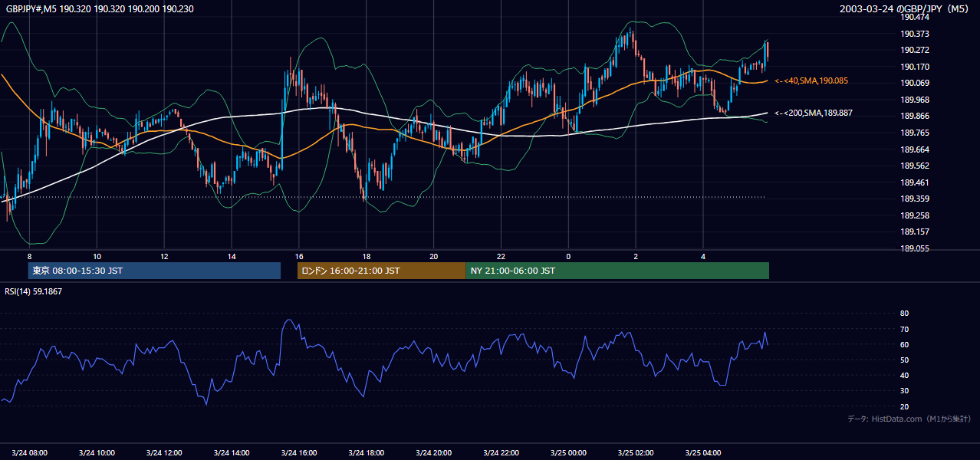Click hour tick 12 under price chart
The image size is (980, 460).
point(164,256)
